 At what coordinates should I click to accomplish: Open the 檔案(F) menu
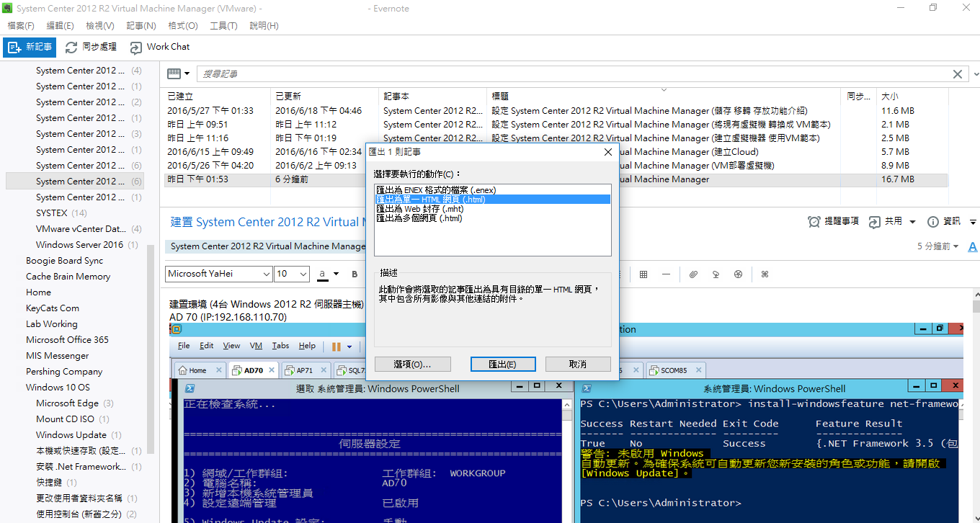[21, 26]
